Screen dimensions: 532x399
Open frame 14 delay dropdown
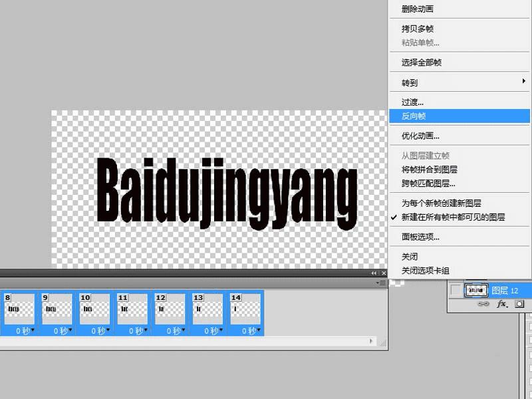point(251,331)
